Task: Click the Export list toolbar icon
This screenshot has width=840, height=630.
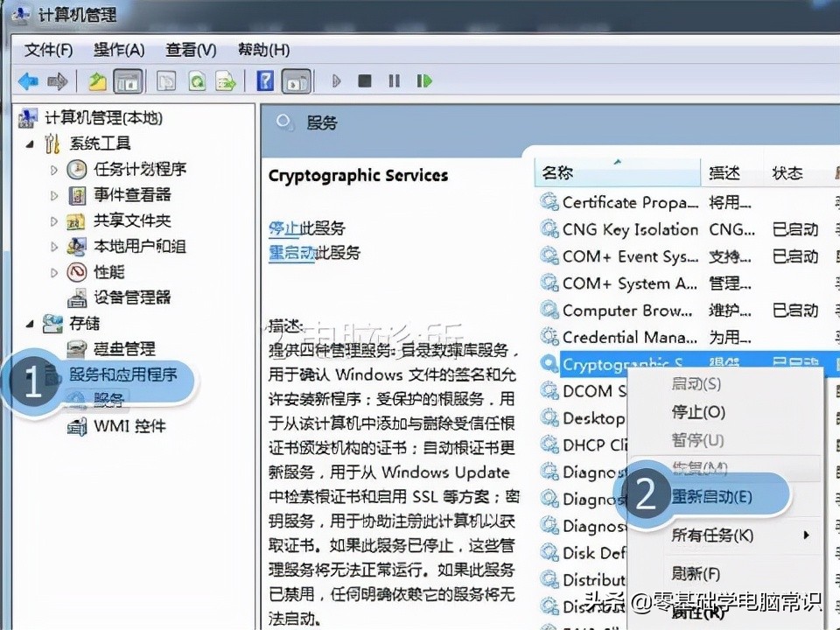Action: (226, 82)
